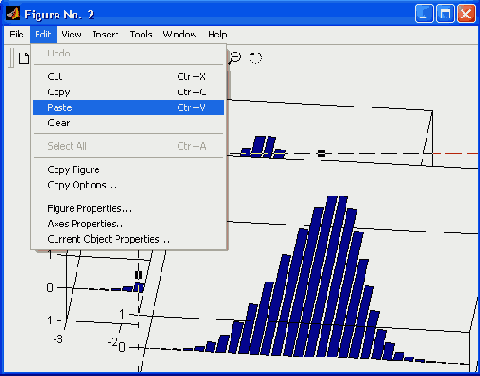
Task: Click the small blue bars in upper plot
Action: (x=263, y=147)
